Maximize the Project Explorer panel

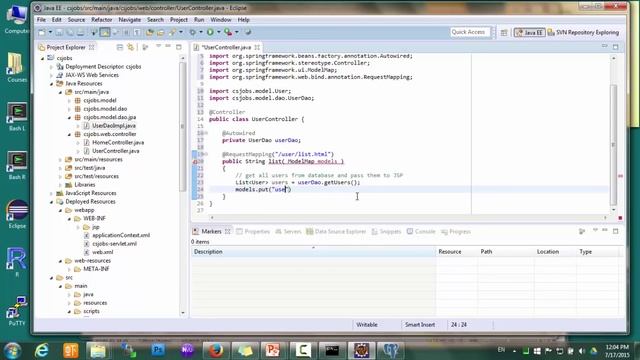[178, 47]
